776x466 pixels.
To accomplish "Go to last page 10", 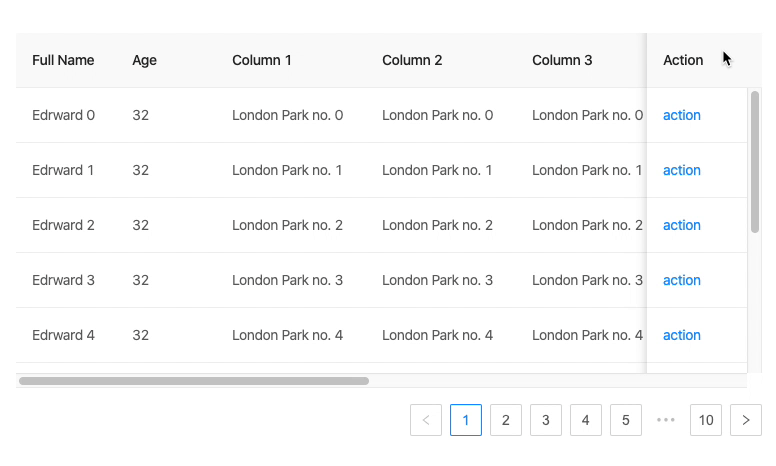I will (x=706, y=420).
